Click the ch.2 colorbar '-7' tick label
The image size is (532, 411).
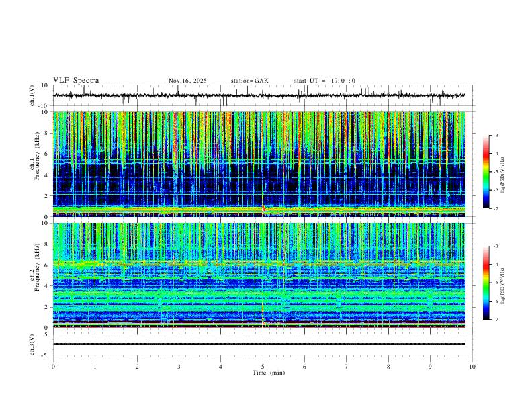(496, 320)
